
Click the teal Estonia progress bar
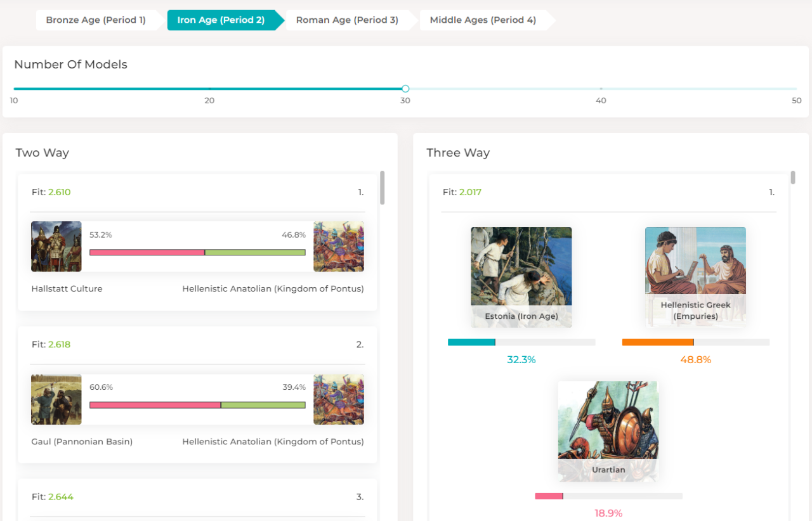(471, 342)
